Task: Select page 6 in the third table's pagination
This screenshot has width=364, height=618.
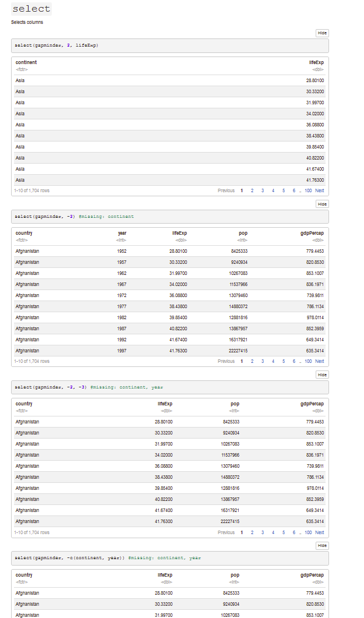Action: (294, 532)
